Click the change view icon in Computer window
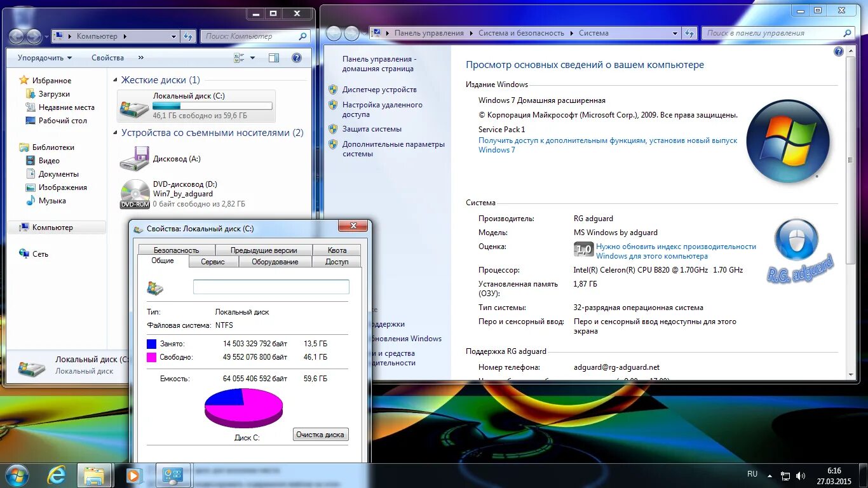 pyautogui.click(x=240, y=58)
